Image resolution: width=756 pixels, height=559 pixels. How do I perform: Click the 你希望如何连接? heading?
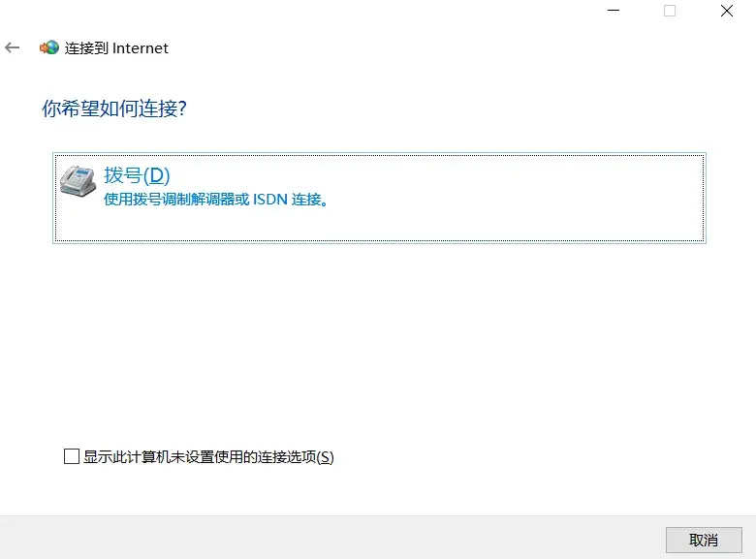coord(114,109)
